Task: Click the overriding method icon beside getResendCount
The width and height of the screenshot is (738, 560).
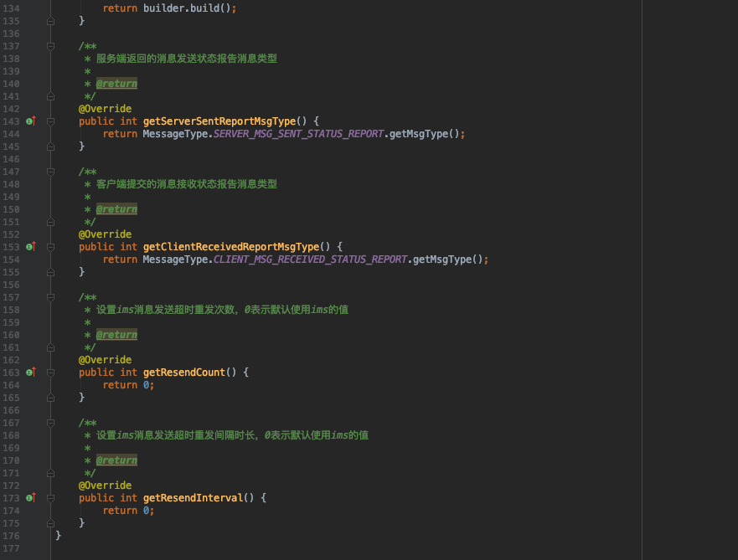Action: [30, 372]
